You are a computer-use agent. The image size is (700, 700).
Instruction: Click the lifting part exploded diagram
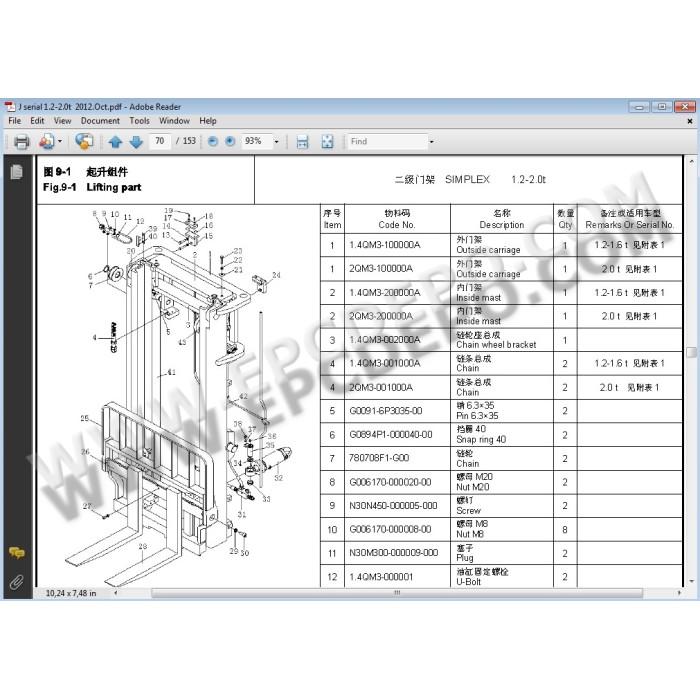(x=179, y=397)
